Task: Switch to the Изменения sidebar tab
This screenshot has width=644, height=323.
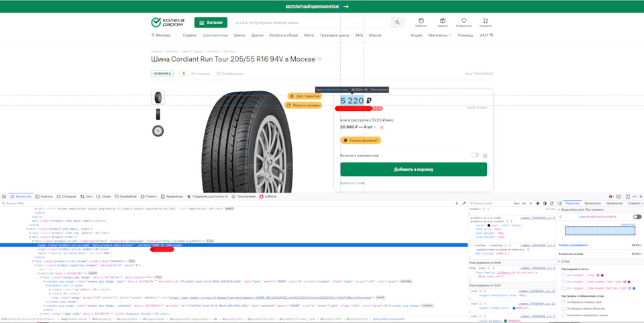Action: click(x=614, y=203)
